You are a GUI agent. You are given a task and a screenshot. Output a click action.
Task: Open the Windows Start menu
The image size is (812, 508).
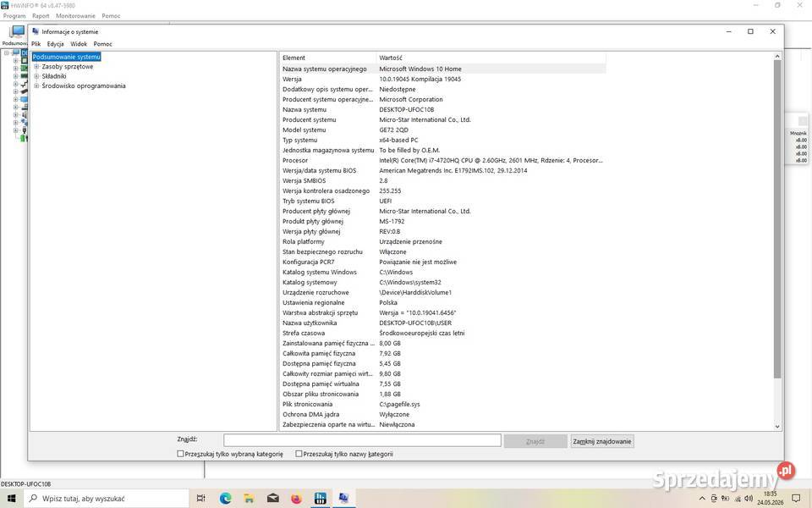[11, 498]
